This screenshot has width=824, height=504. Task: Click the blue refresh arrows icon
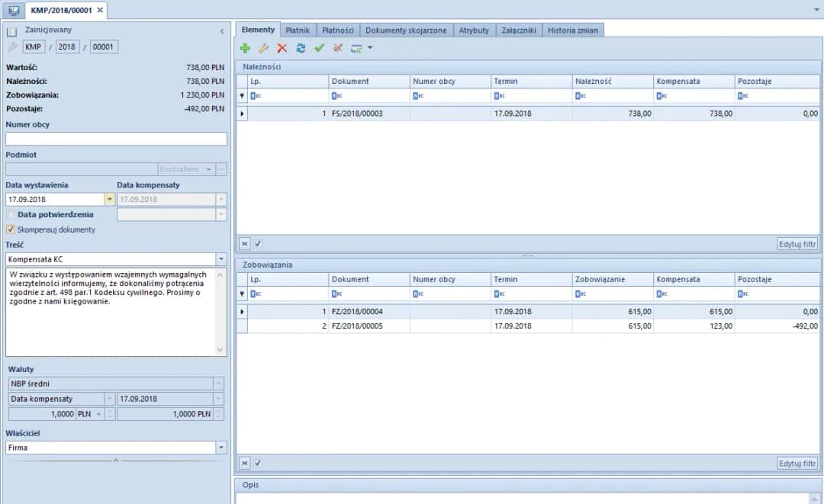pos(301,48)
